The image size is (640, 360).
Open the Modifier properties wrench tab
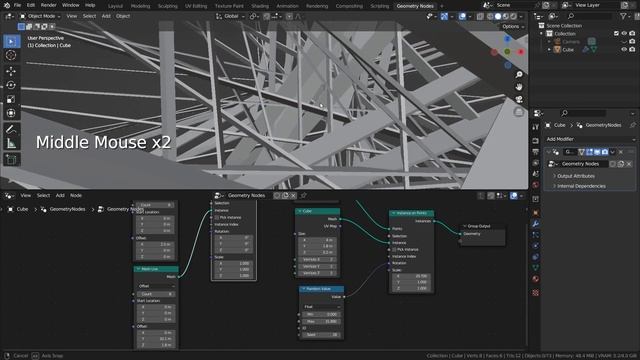[536, 224]
